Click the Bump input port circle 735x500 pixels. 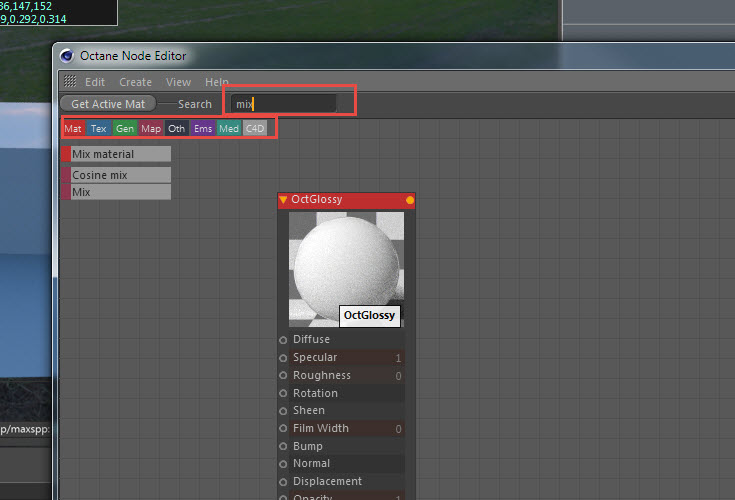[x=283, y=446]
